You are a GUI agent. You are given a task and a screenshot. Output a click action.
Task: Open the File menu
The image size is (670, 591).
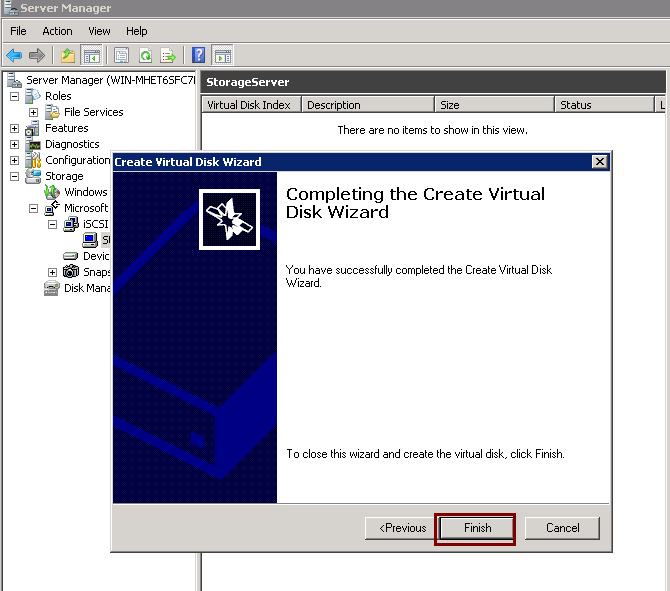point(18,31)
